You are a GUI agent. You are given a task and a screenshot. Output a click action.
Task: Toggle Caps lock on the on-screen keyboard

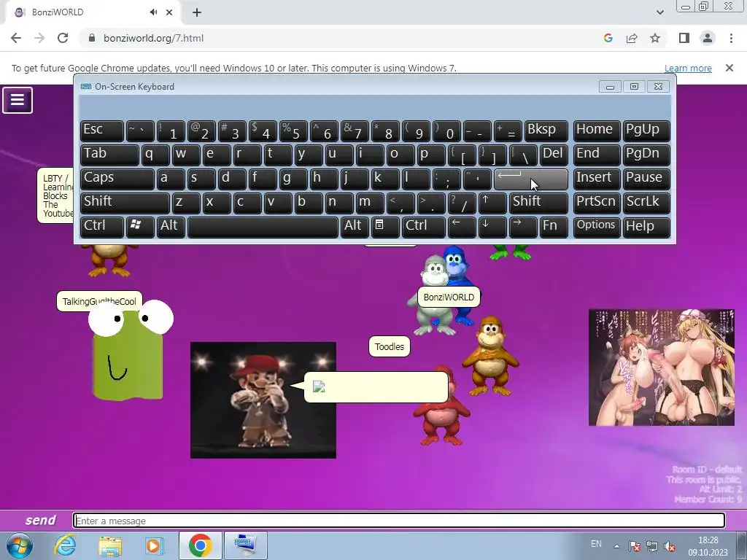pos(117,179)
